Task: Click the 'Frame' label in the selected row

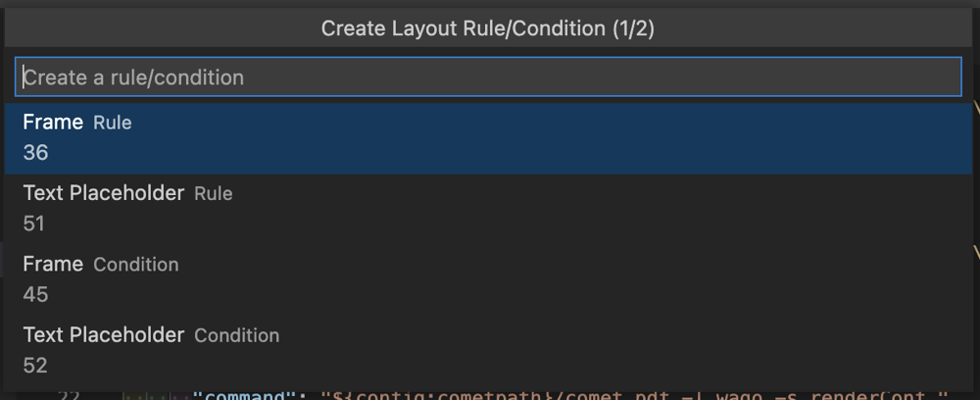Action: pyautogui.click(x=53, y=122)
